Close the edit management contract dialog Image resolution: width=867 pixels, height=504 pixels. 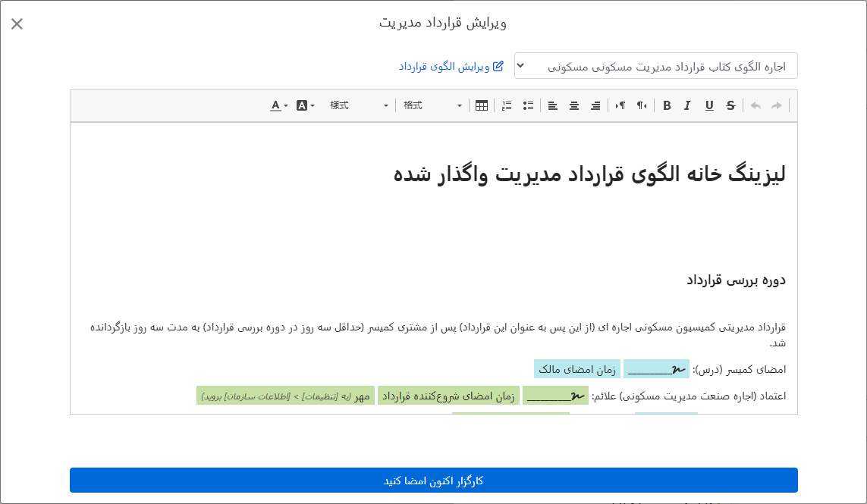(x=17, y=23)
